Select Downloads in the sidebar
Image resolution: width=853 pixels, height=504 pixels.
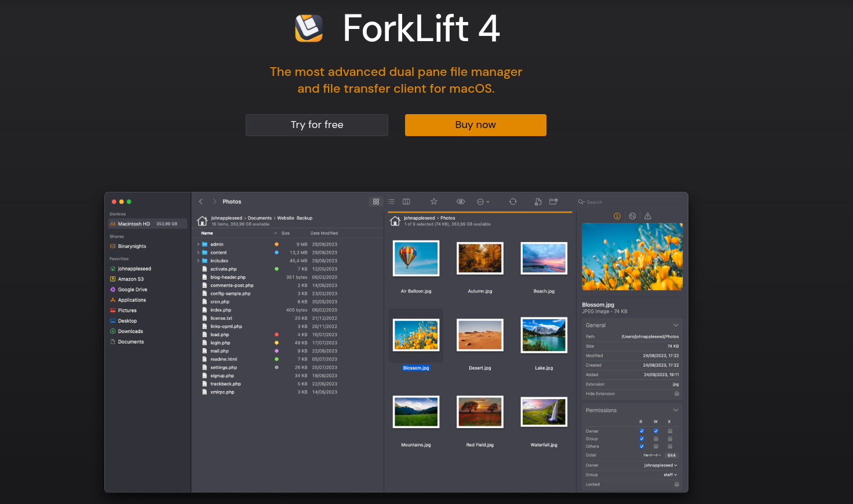(130, 331)
